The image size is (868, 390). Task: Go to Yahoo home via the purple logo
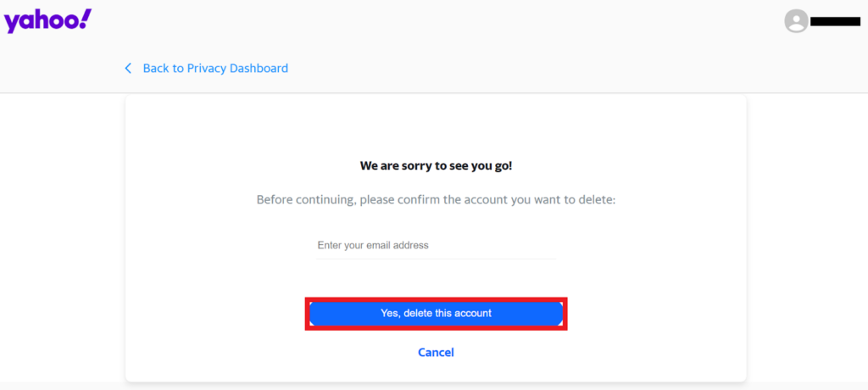pyautogui.click(x=47, y=20)
